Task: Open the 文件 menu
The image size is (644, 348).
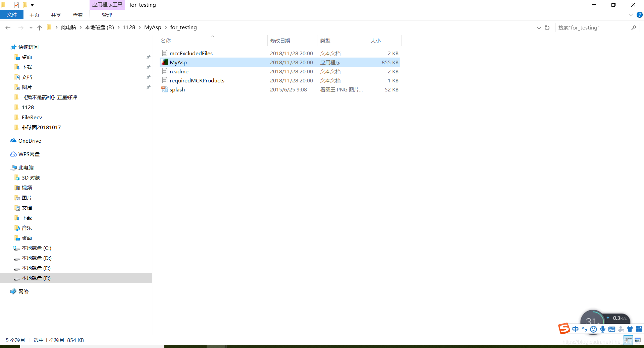Action: tap(12, 15)
